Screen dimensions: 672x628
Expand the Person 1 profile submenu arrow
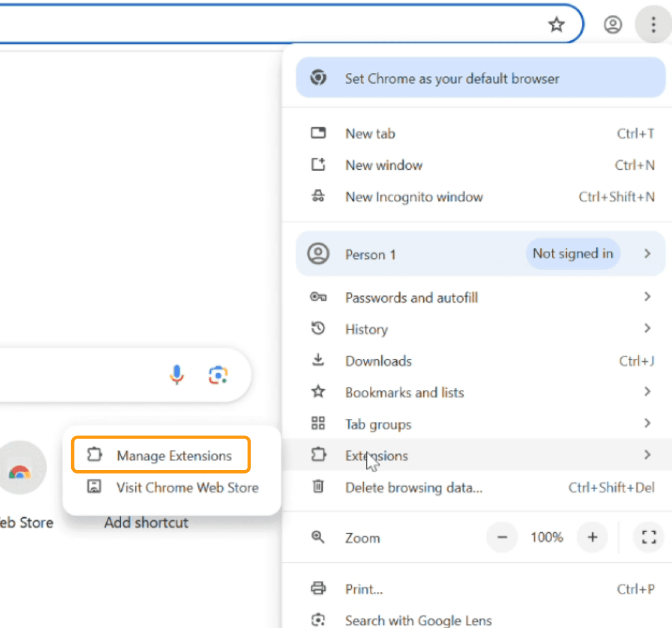click(647, 254)
